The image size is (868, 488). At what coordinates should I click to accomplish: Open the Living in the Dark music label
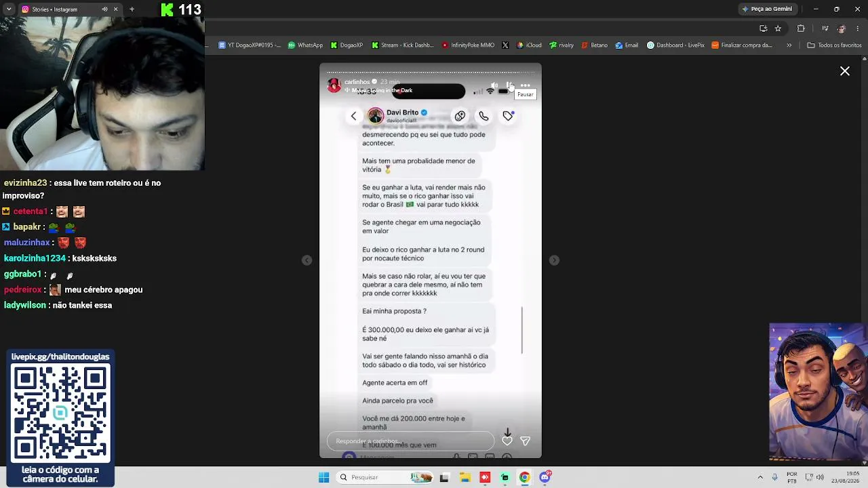click(381, 90)
